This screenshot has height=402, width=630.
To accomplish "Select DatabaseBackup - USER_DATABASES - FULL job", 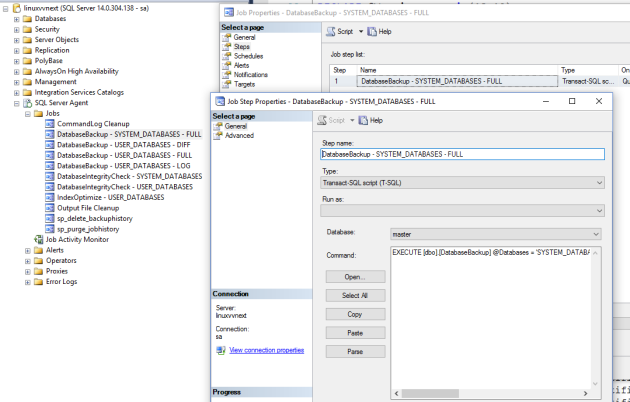I will (x=124, y=155).
